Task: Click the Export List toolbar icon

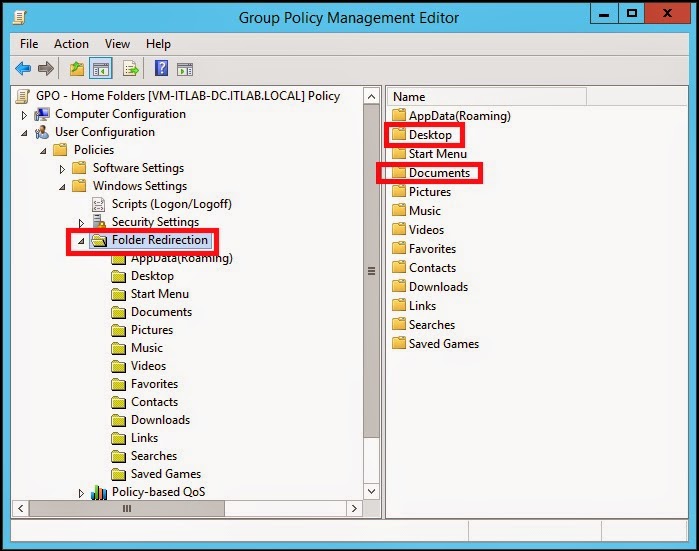Action: click(131, 69)
